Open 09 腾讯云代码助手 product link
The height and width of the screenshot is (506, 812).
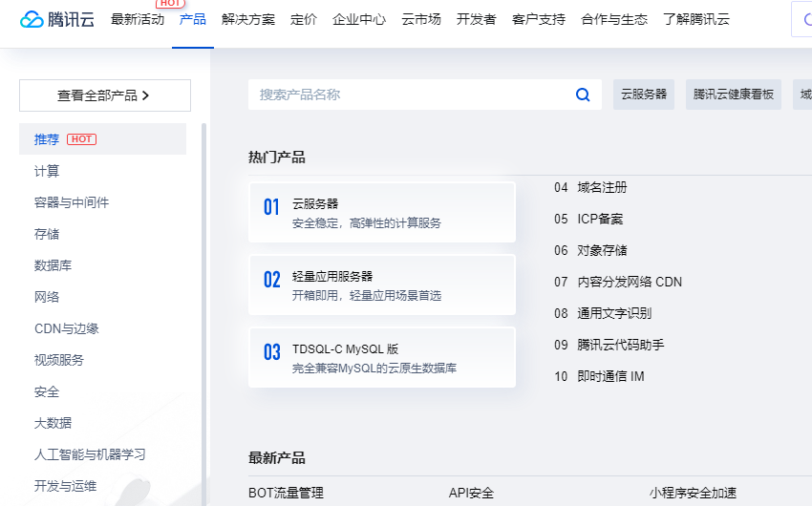coord(609,345)
